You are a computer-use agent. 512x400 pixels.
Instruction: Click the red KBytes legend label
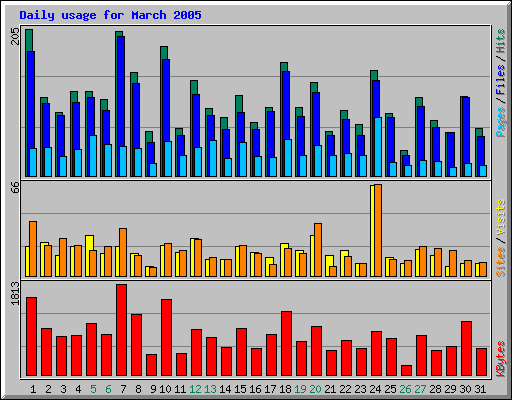[501, 359]
